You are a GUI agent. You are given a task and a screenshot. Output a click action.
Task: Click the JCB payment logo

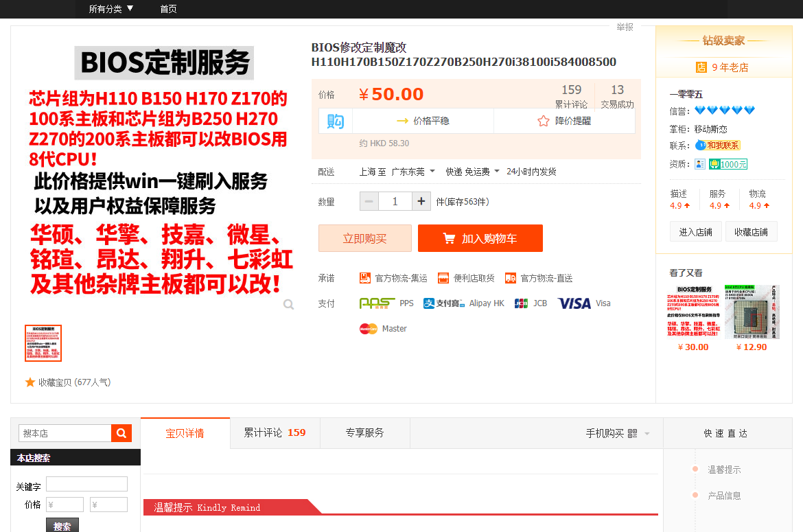coord(521,303)
